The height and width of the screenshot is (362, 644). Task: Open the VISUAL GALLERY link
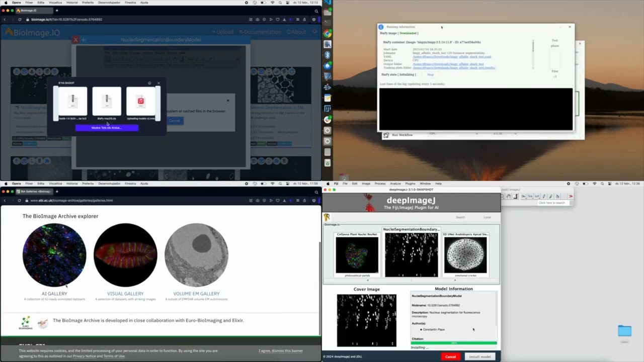(x=125, y=294)
